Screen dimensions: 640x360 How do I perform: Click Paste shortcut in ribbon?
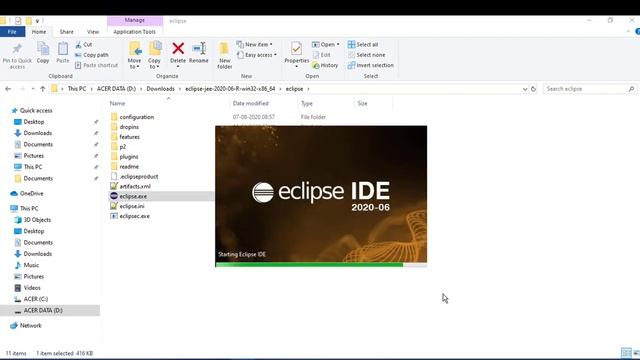point(96,65)
